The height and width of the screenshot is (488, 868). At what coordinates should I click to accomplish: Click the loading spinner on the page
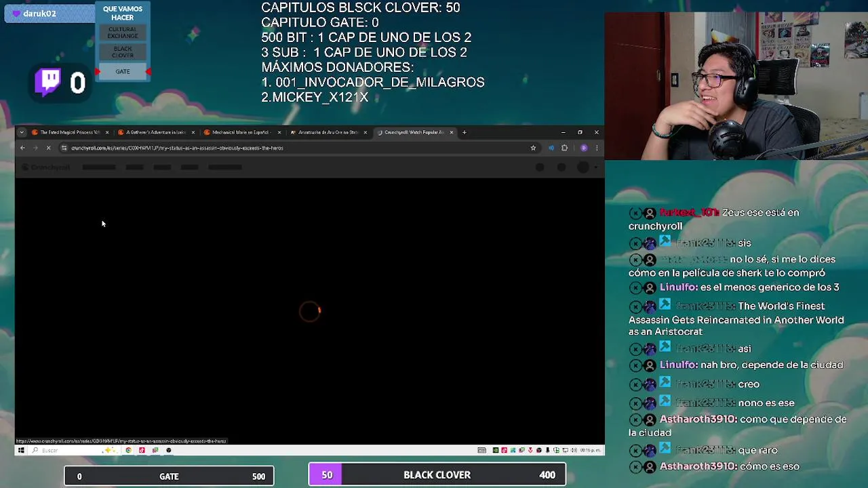[x=310, y=311]
